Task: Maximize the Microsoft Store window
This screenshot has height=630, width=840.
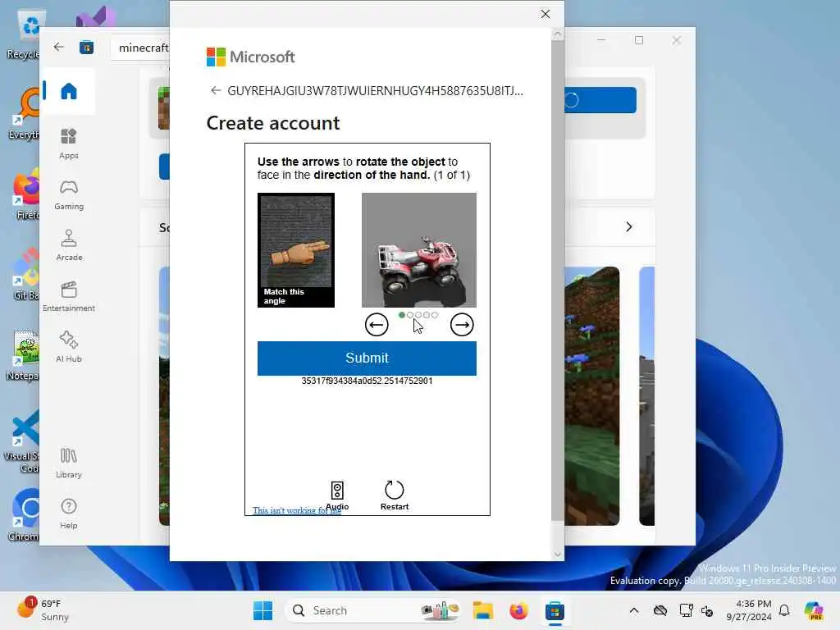Action: click(x=638, y=40)
